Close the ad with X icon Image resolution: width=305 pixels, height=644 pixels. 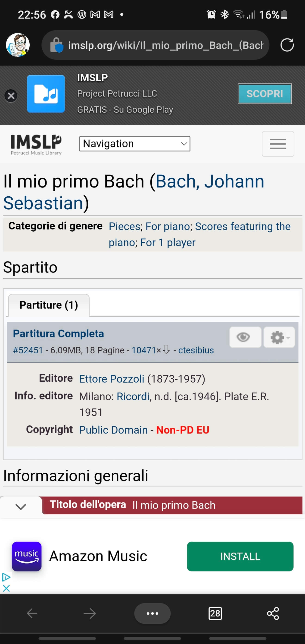pyautogui.click(x=6, y=588)
